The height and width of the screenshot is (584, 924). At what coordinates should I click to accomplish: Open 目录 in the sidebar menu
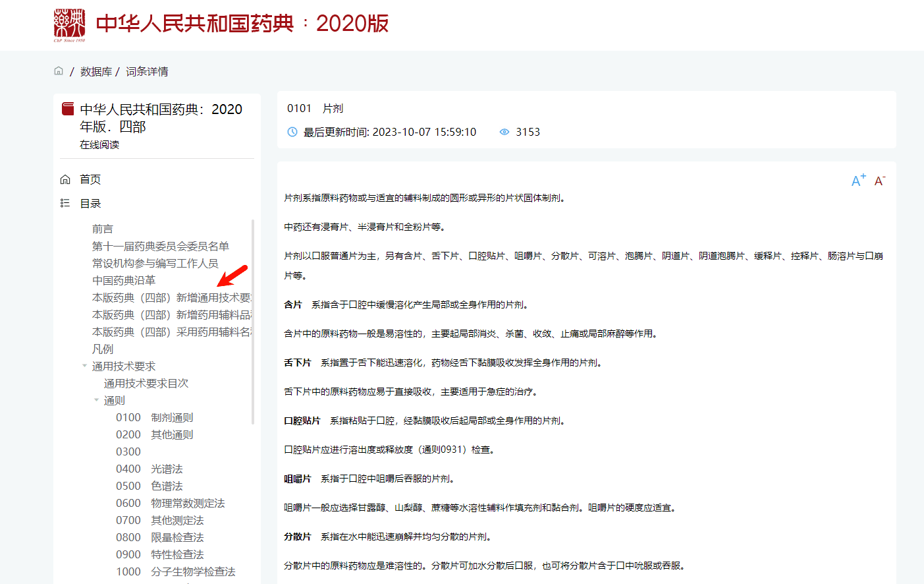coord(90,203)
